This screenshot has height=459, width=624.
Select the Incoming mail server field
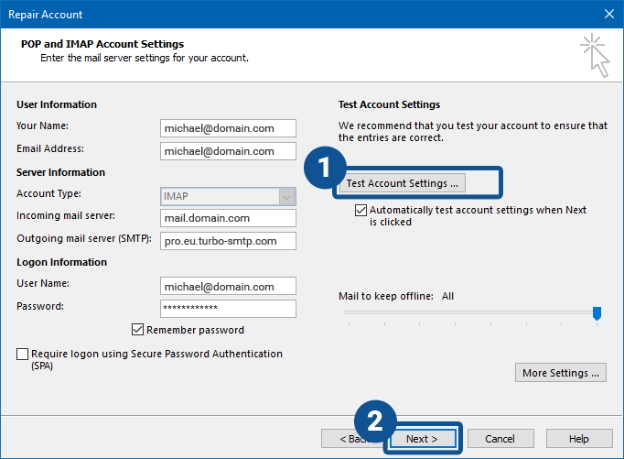tap(228, 218)
